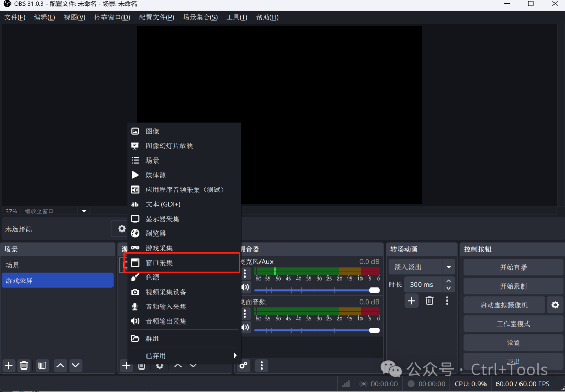565x392 pixels.
Task: Select the 游戏录屏 scene in list
Action: 57,280
